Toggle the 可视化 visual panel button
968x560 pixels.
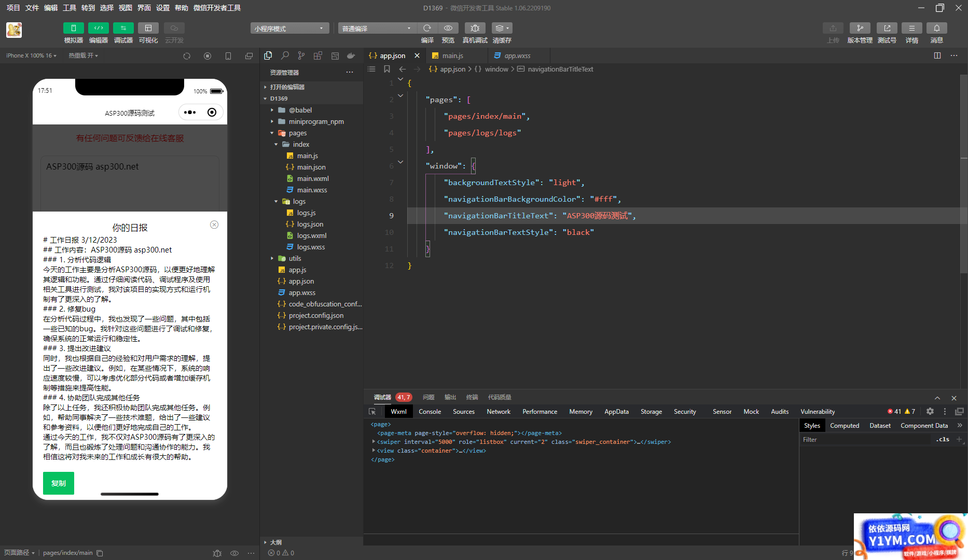[148, 28]
